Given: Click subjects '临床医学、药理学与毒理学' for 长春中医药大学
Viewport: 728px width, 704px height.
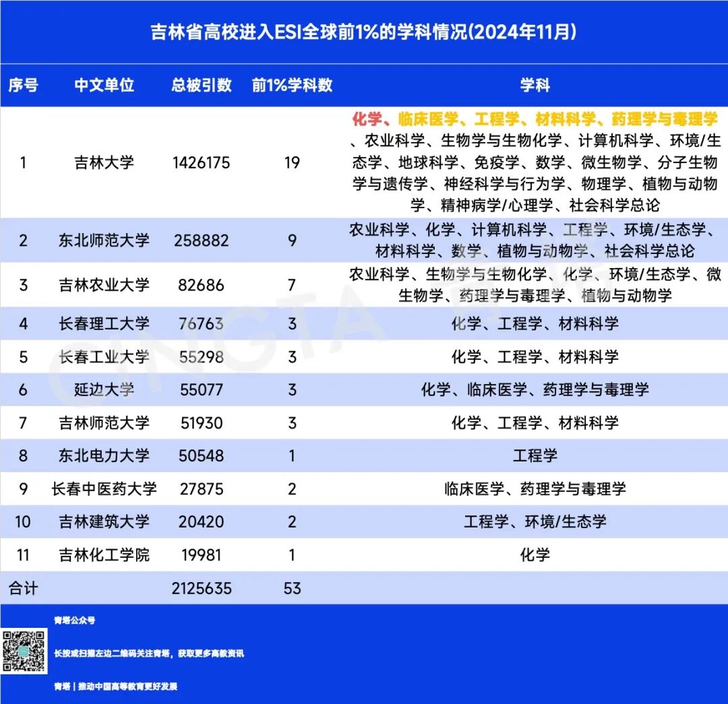Looking at the screenshot, I should pos(535,488).
